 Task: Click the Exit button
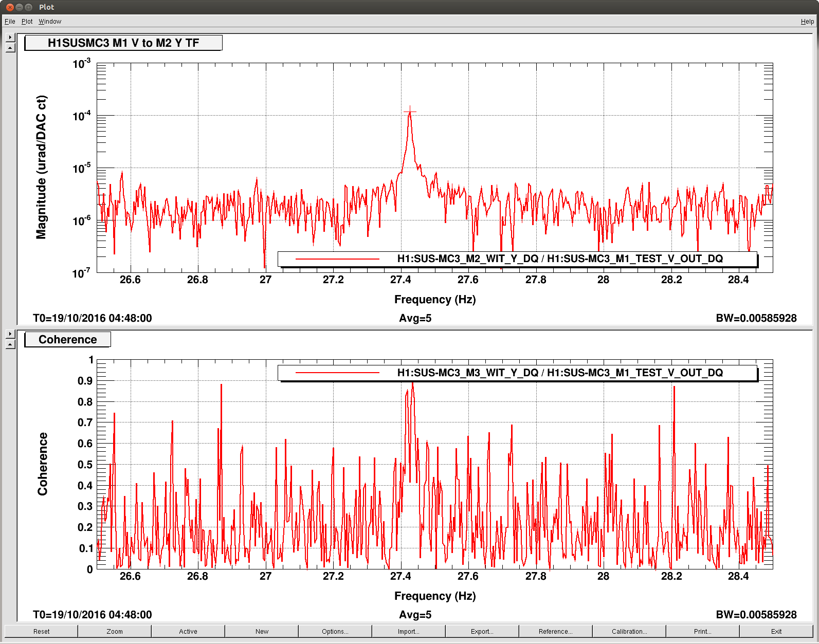[x=776, y=631]
